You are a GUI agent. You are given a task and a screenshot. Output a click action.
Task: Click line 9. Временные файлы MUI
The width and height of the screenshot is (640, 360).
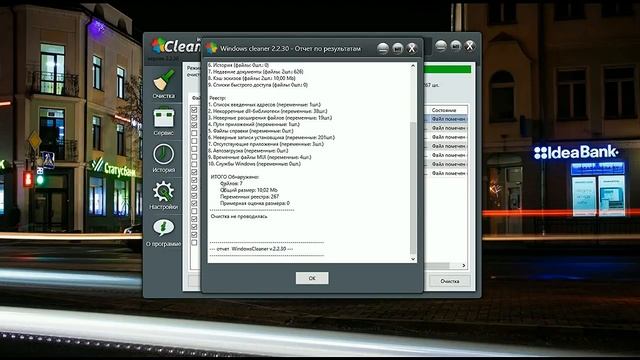click(x=260, y=157)
